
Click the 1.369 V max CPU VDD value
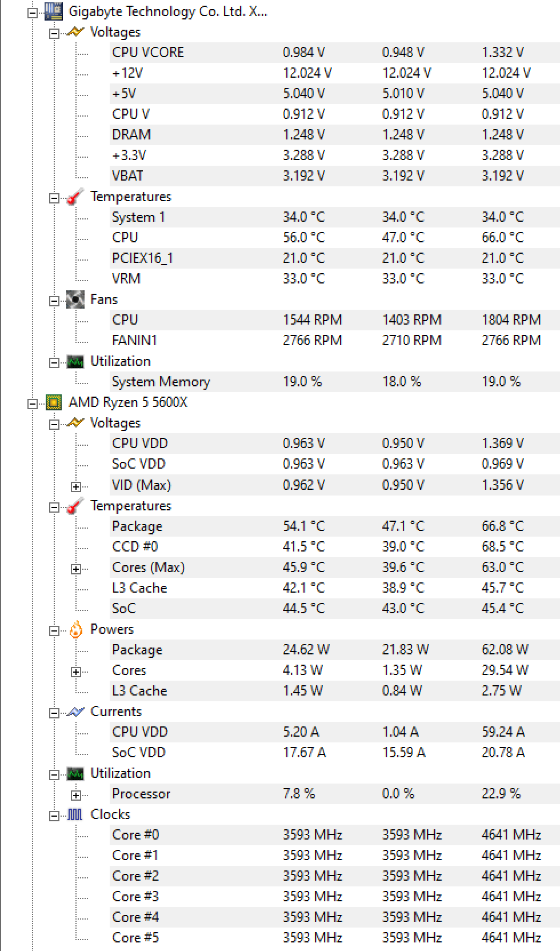point(503,443)
